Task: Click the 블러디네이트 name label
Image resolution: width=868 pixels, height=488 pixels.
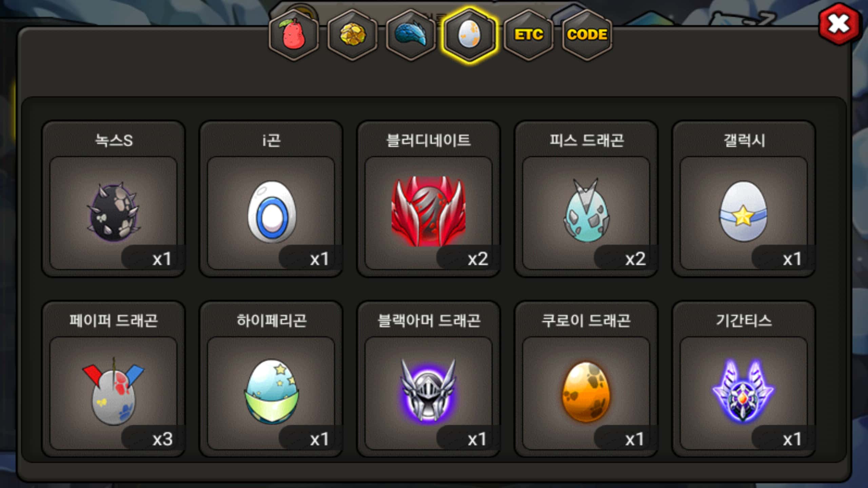Action: [429, 140]
